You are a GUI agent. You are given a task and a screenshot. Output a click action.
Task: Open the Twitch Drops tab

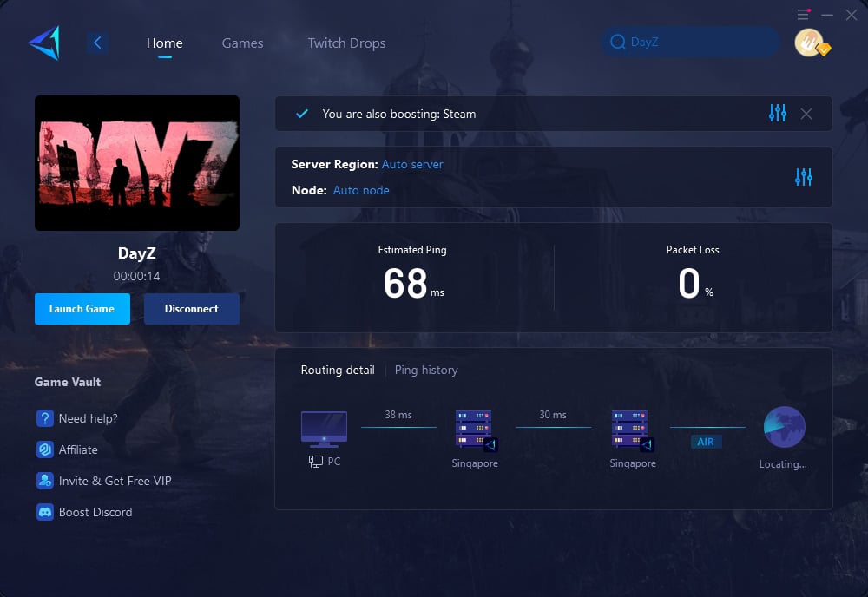click(x=346, y=43)
